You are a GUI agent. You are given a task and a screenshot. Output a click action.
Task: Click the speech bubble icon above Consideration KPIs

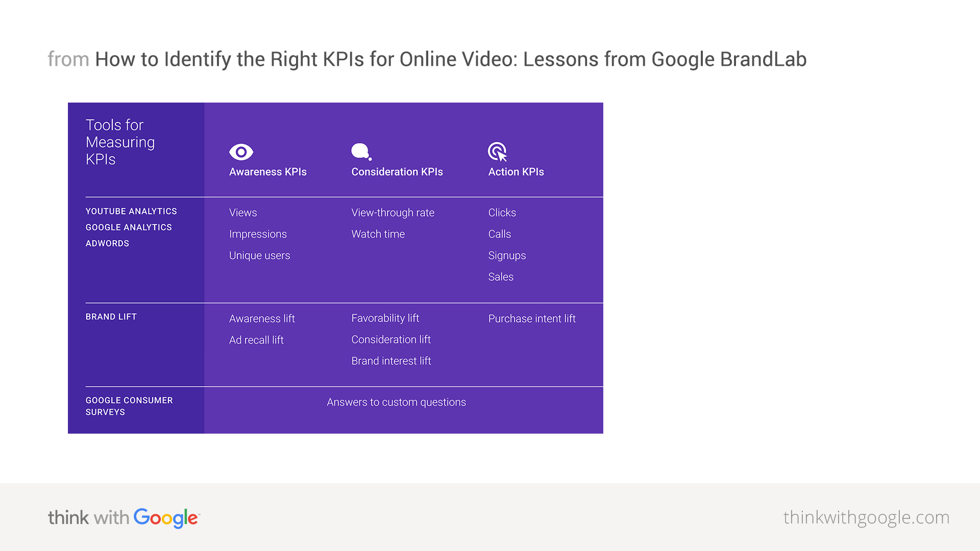361,152
